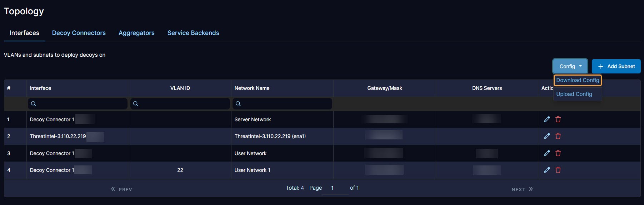The image size is (644, 205).
Task: Switch to the Decoy Connectors tab
Action: (x=79, y=33)
